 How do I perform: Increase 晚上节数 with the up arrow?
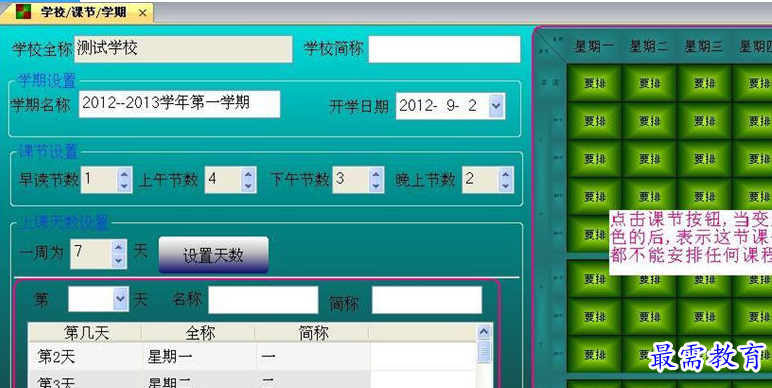[x=506, y=173]
